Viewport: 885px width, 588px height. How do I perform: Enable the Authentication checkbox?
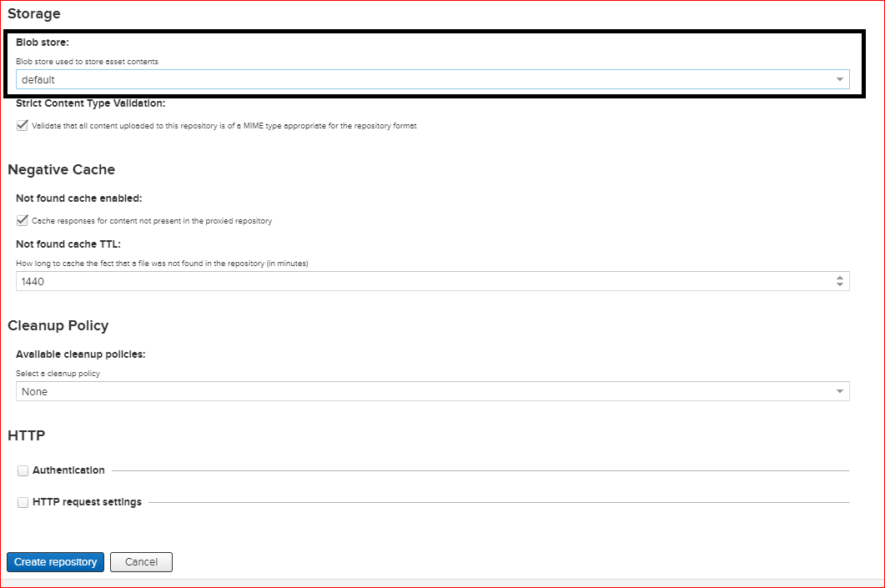tap(23, 470)
